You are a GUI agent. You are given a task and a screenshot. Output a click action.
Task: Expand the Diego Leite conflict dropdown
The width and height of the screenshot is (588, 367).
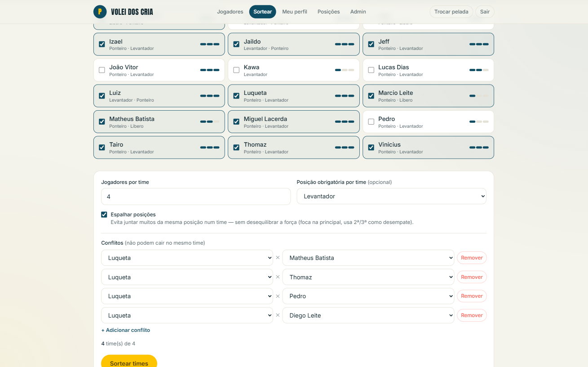(368, 315)
